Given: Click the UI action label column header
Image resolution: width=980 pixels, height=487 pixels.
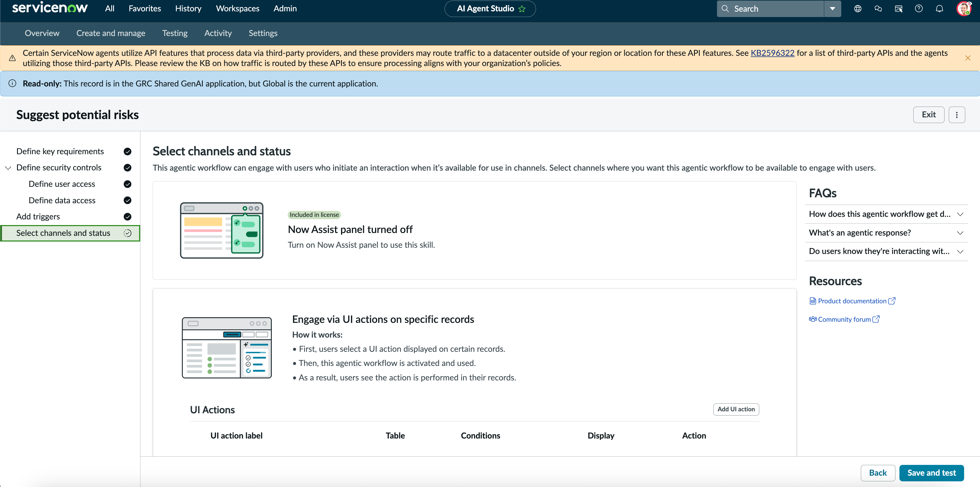Looking at the screenshot, I should click(x=236, y=436).
